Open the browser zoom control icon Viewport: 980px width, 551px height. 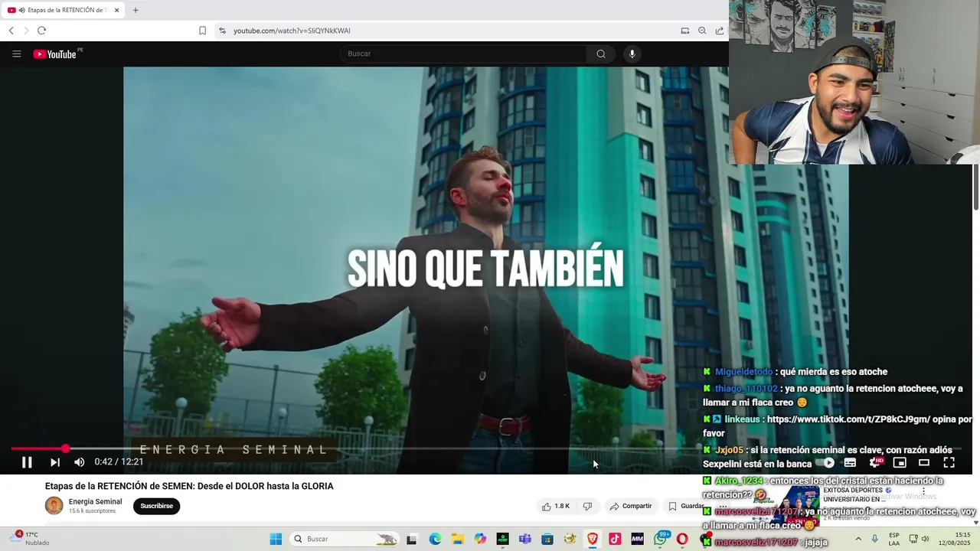coord(702,31)
